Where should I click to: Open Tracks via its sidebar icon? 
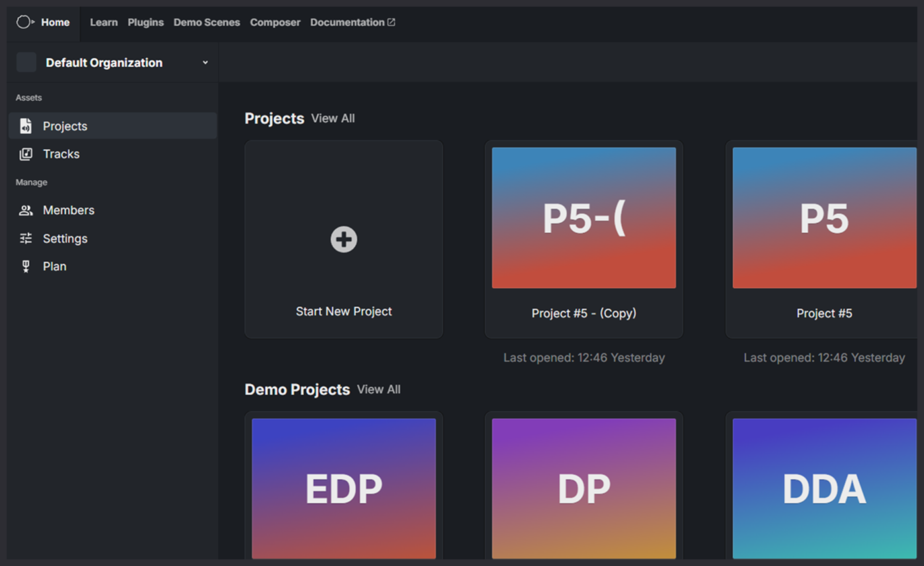pyautogui.click(x=26, y=153)
